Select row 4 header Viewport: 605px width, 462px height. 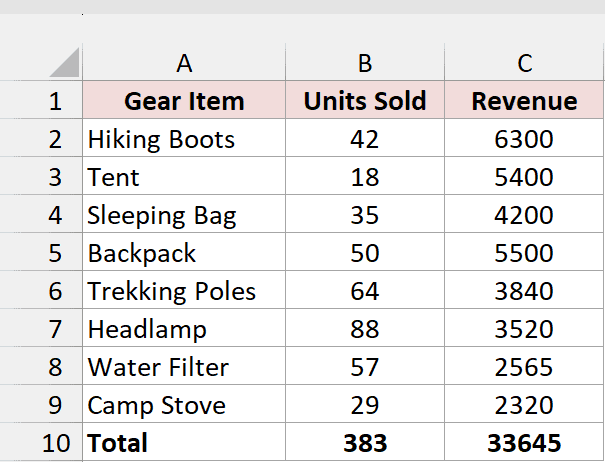click(41, 214)
